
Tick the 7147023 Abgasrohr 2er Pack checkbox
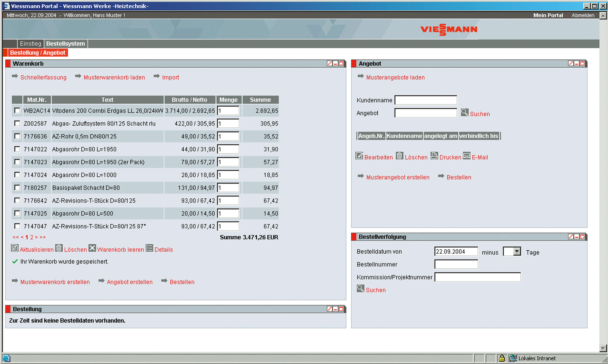point(17,162)
